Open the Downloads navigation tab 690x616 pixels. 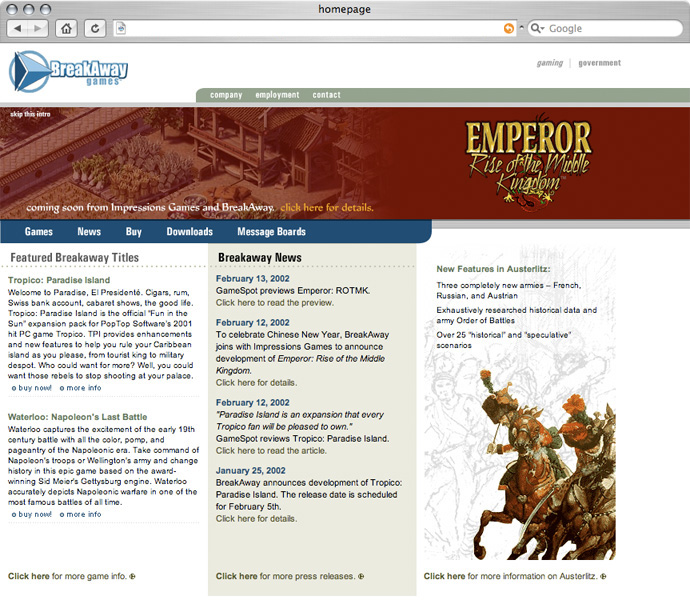[x=190, y=231]
